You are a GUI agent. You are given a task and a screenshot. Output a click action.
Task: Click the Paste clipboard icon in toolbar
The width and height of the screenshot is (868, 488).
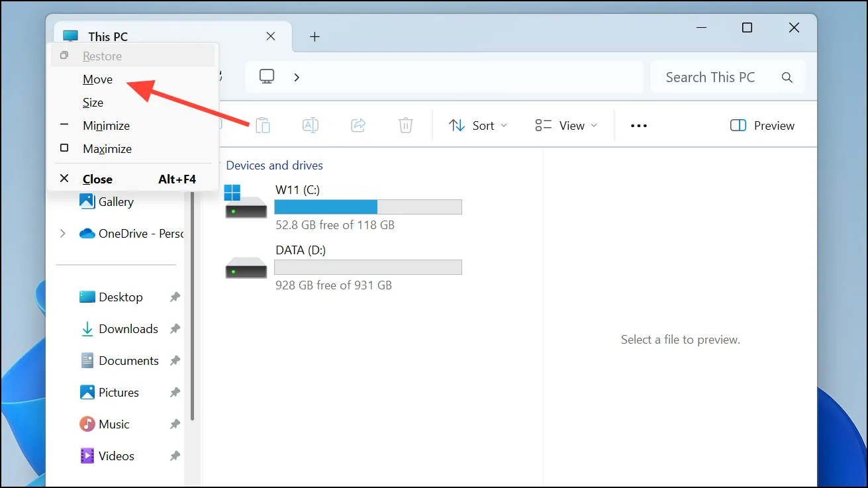[x=263, y=125]
